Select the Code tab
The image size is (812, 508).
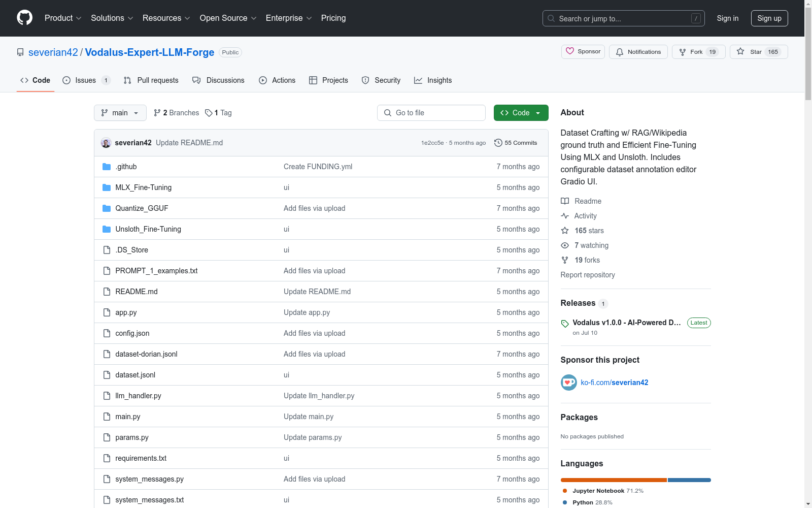(36, 80)
